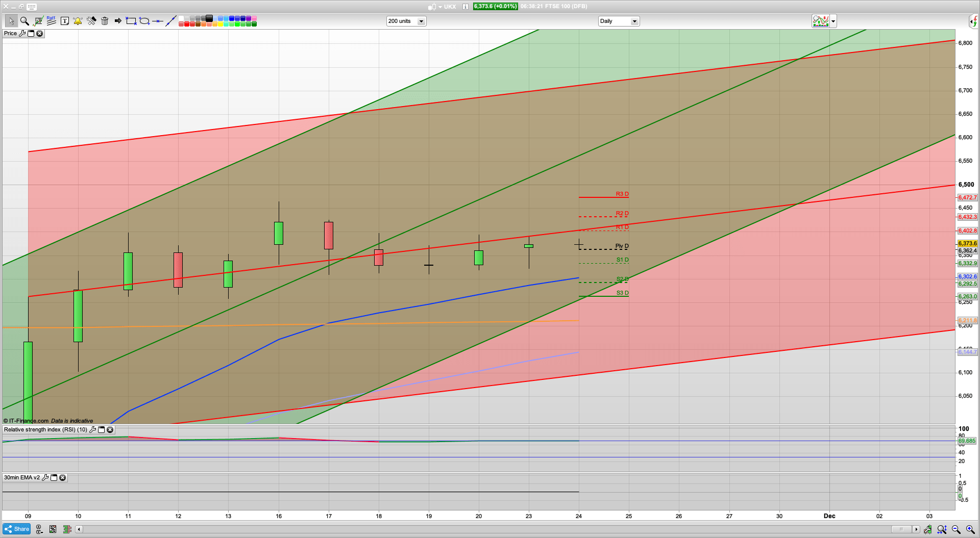Click the zoom out magnifier icon
980x538 pixels.
(956, 529)
